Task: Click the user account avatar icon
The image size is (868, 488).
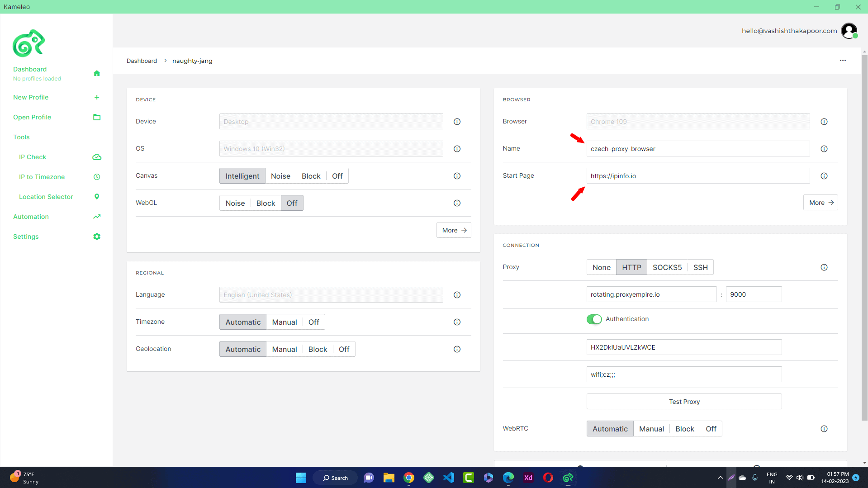Action: pyautogui.click(x=849, y=31)
